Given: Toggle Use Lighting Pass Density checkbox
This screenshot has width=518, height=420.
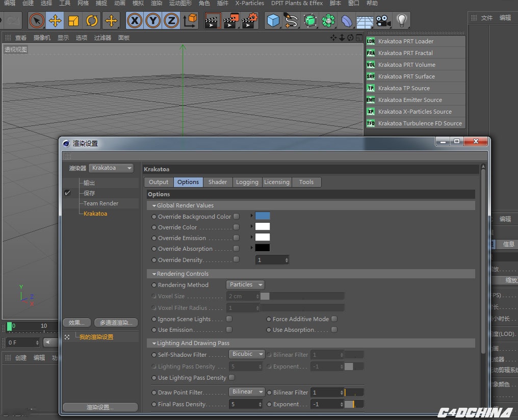Looking at the screenshot, I should (x=232, y=377).
